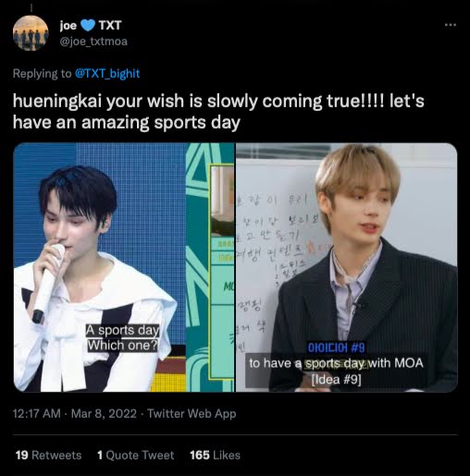470x476 pixels.
Task: View the 1 Quote Tweet
Action: click(x=135, y=455)
